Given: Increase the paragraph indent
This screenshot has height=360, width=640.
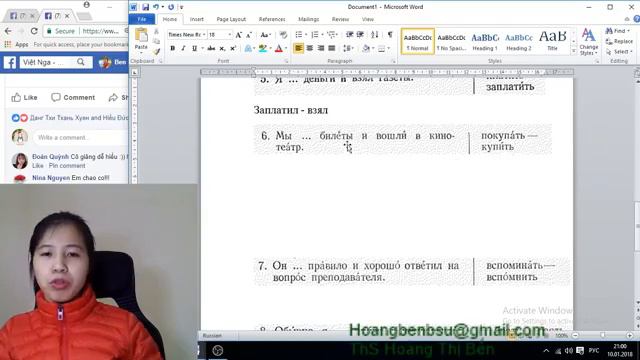Looking at the screenshot, I should pos(360,35).
